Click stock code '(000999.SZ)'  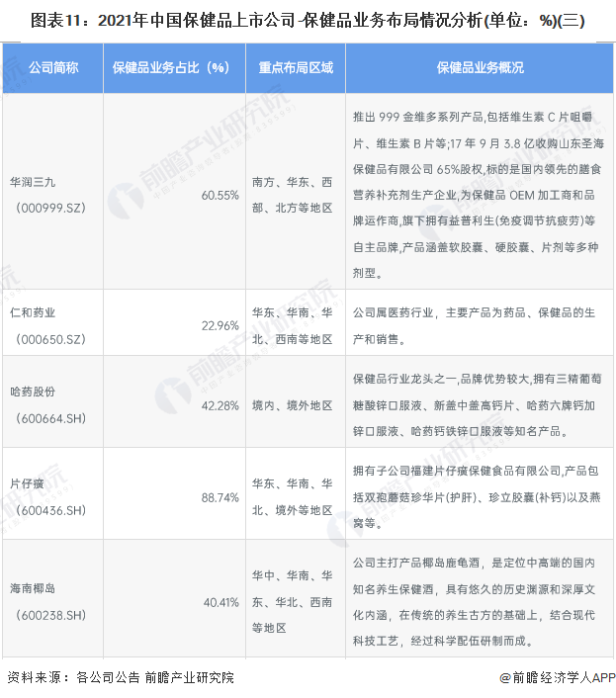coord(50,208)
